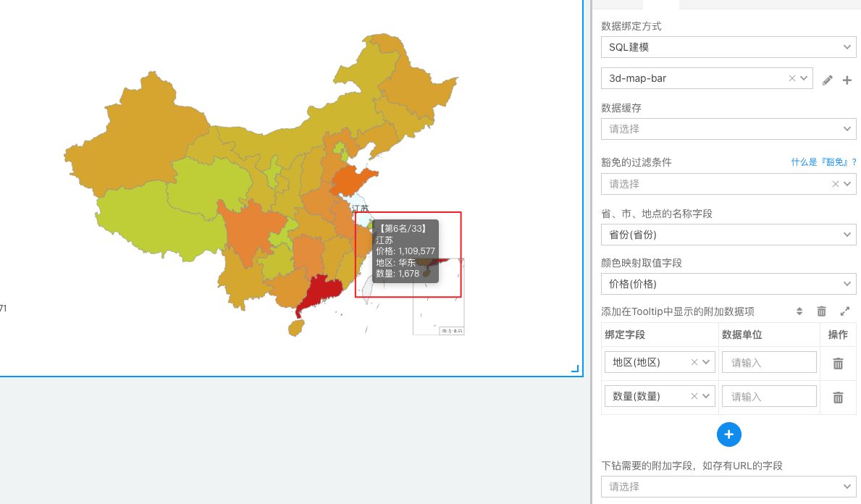Delete the 地区 row with trash icon
The width and height of the screenshot is (861, 504).
click(x=838, y=364)
